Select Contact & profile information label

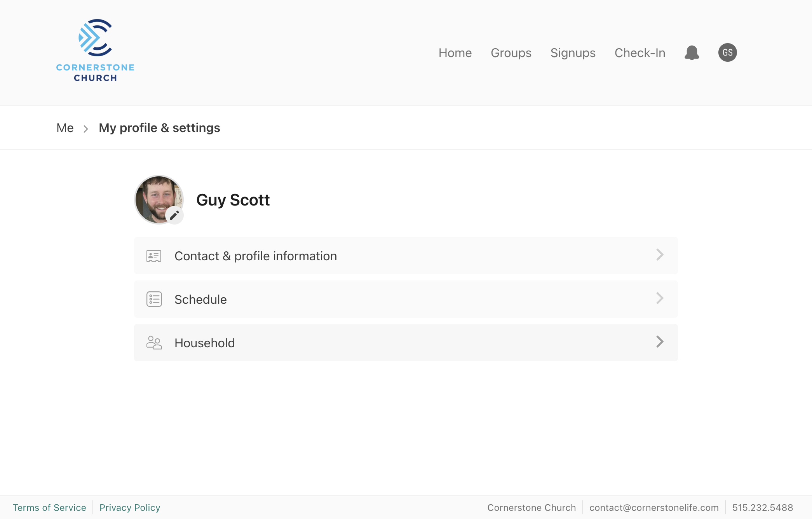pyautogui.click(x=256, y=256)
